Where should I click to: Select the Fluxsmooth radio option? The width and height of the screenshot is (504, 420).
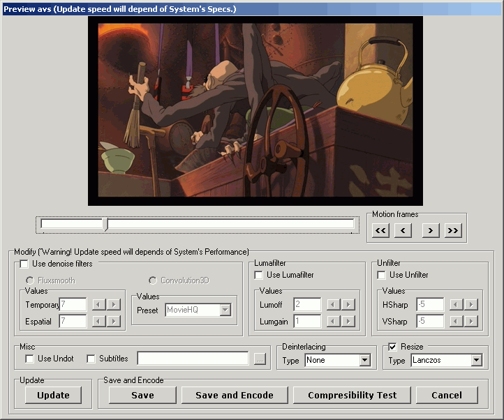[x=30, y=280]
